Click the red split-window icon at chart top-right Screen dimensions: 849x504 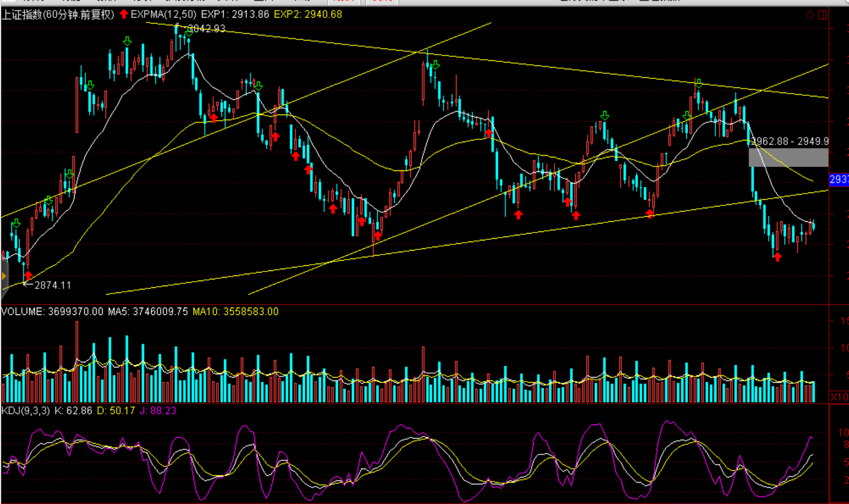click(x=822, y=15)
